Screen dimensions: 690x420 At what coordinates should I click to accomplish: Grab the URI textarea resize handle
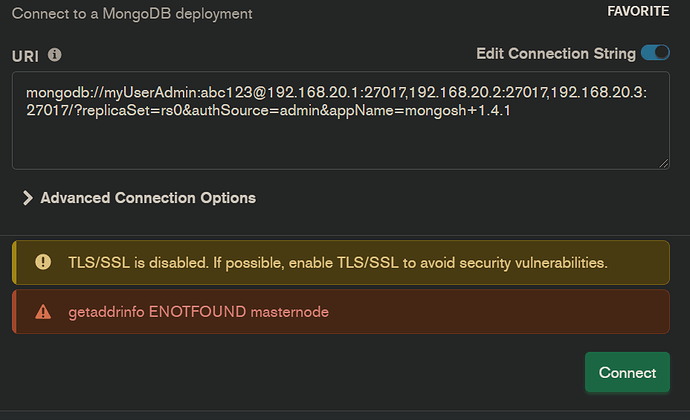tap(663, 163)
